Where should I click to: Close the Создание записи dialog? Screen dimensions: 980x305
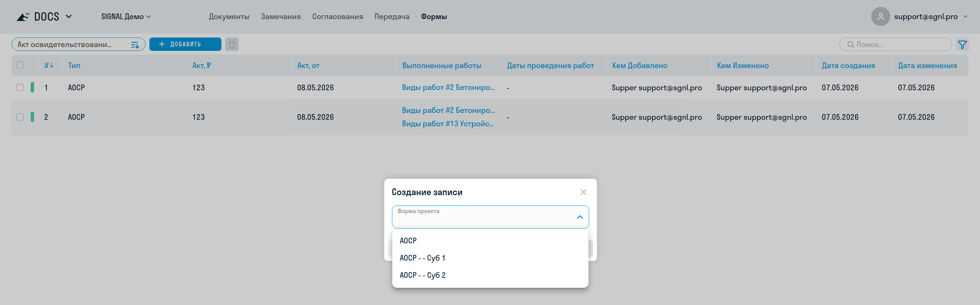(583, 192)
